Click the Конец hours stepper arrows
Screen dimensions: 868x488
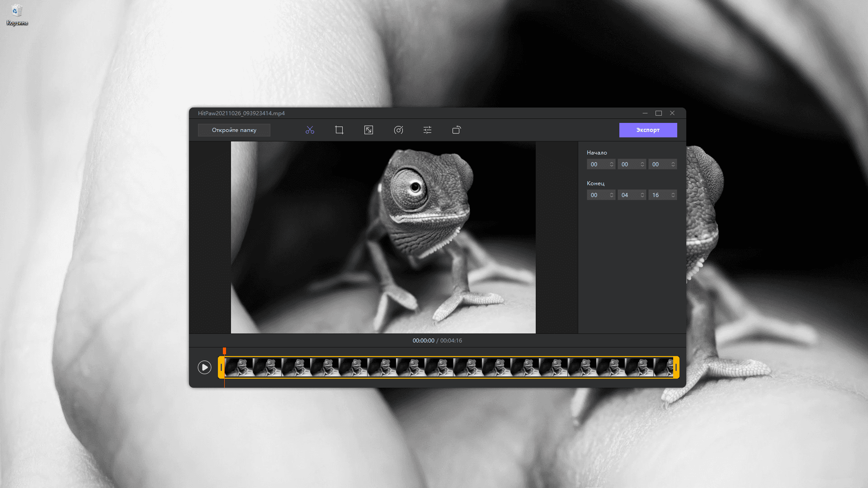(x=612, y=195)
